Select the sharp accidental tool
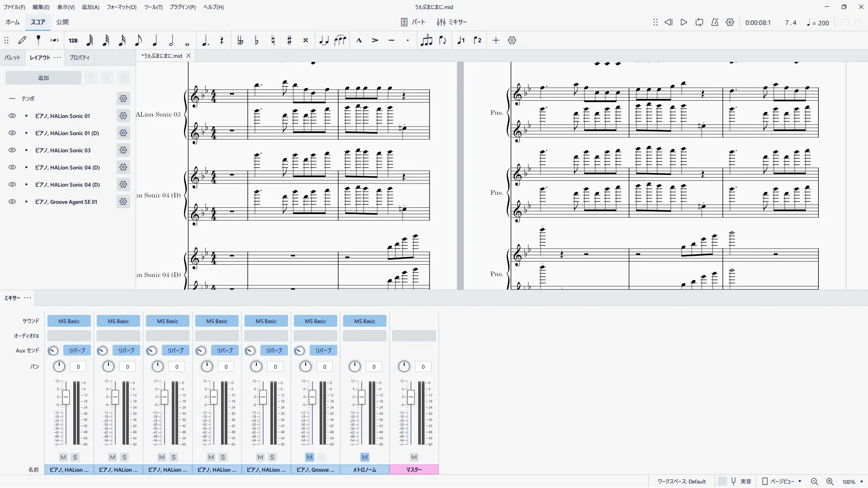This screenshot has width=868, height=488. click(289, 41)
